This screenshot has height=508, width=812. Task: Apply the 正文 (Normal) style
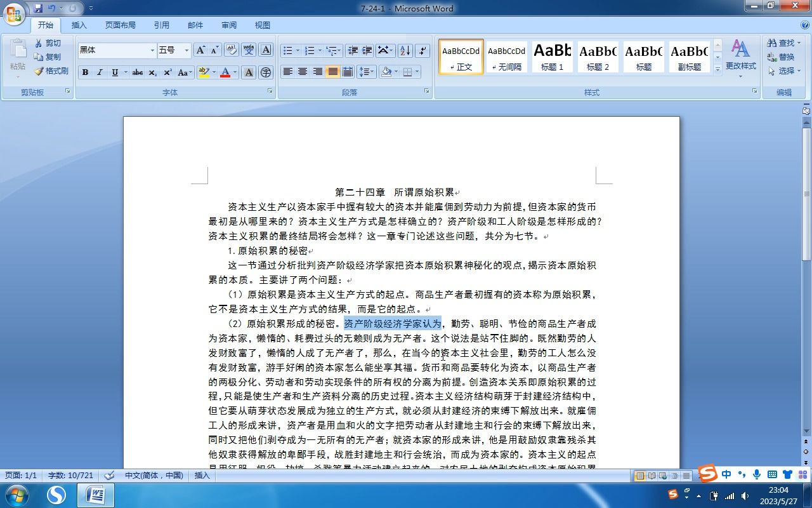click(x=461, y=57)
